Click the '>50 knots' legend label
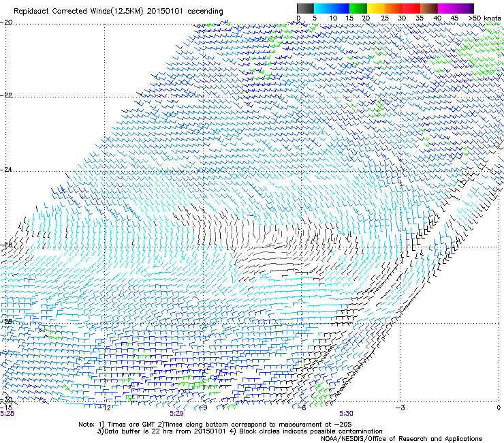The height and width of the screenshot is (443, 504). coord(484,18)
